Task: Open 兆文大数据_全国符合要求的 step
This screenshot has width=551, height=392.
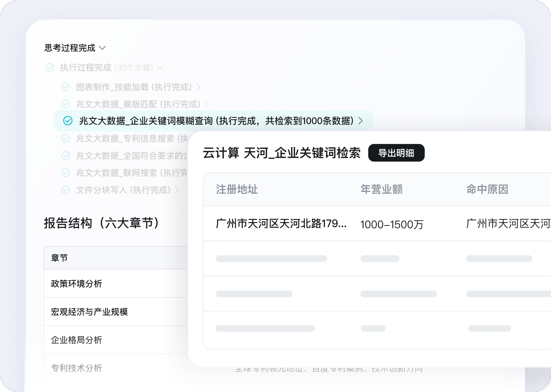Action: pyautogui.click(x=132, y=156)
